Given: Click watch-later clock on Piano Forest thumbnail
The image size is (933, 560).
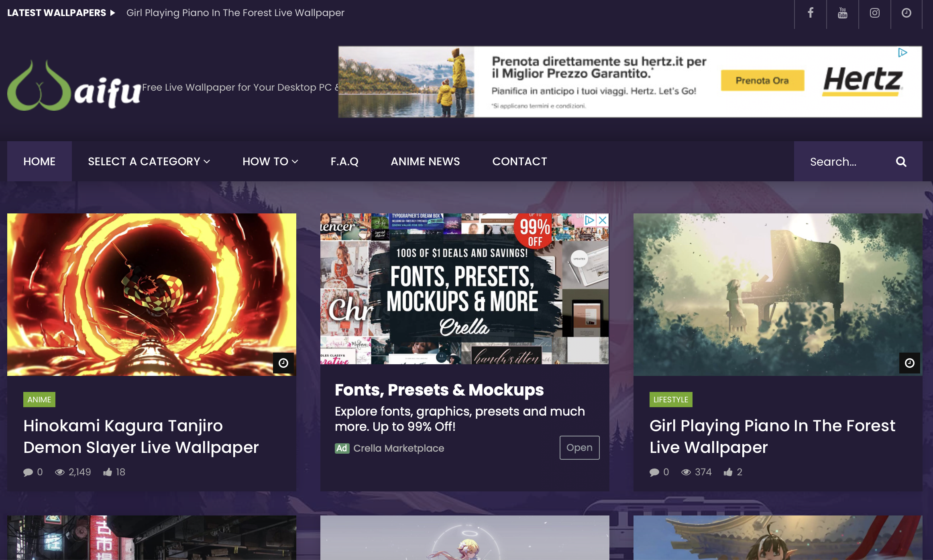Looking at the screenshot, I should click(x=910, y=363).
